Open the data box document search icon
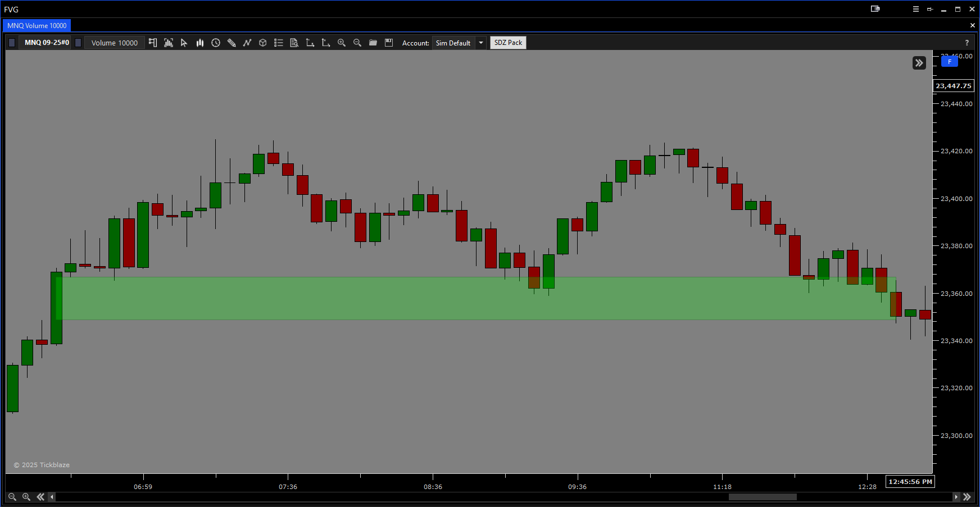Screen dimensions: 980x507 tap(294, 43)
